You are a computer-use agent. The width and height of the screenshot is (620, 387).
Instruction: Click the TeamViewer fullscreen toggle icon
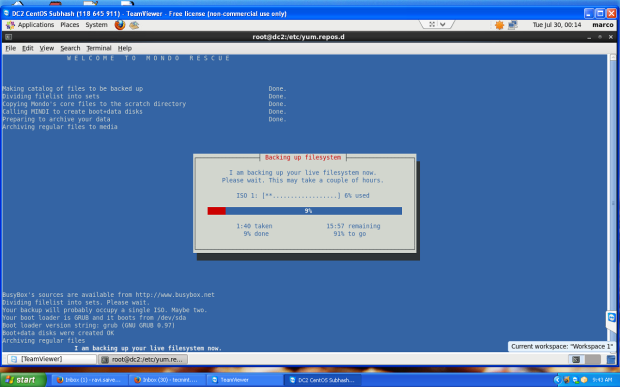click(432, 25)
